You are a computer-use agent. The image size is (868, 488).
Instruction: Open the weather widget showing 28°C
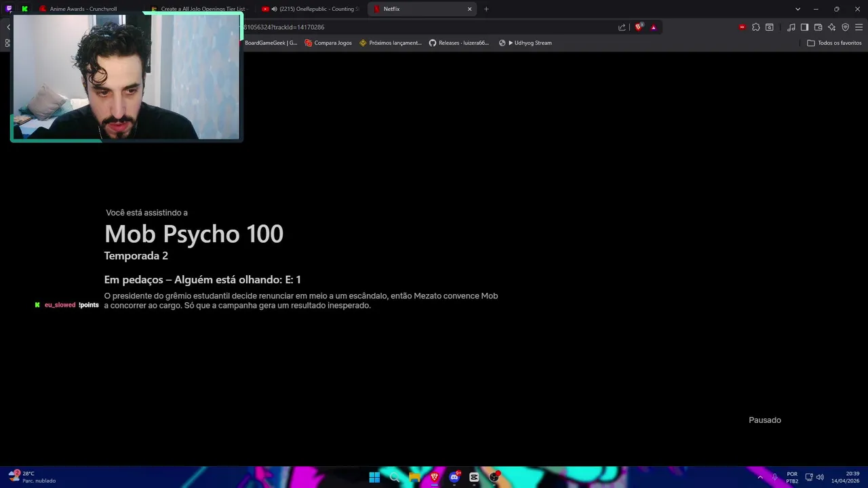coord(32,477)
